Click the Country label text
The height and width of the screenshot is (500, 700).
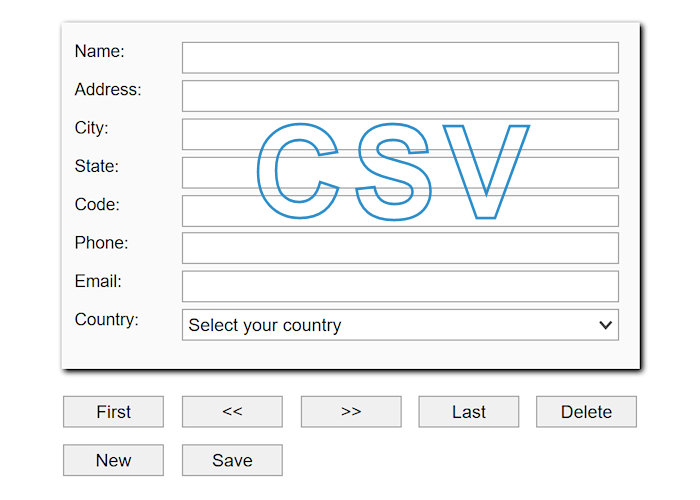point(106,320)
